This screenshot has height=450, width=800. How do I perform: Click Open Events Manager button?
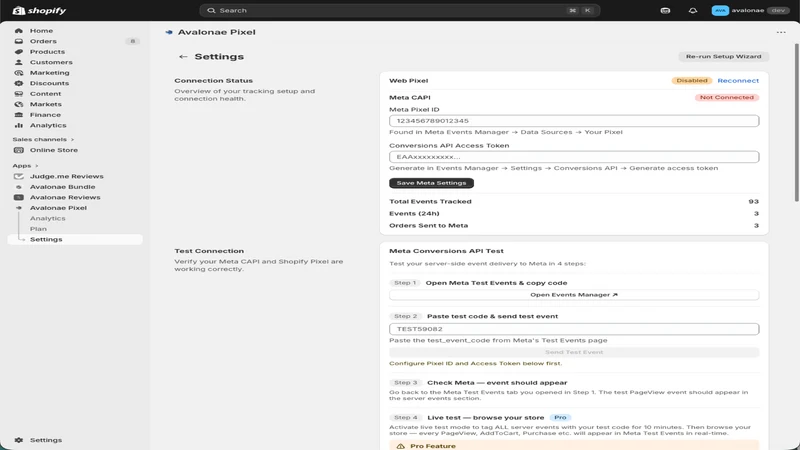click(x=574, y=295)
